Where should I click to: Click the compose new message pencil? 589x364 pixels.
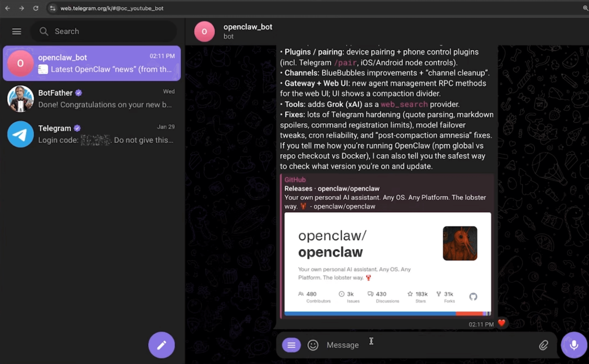click(161, 345)
